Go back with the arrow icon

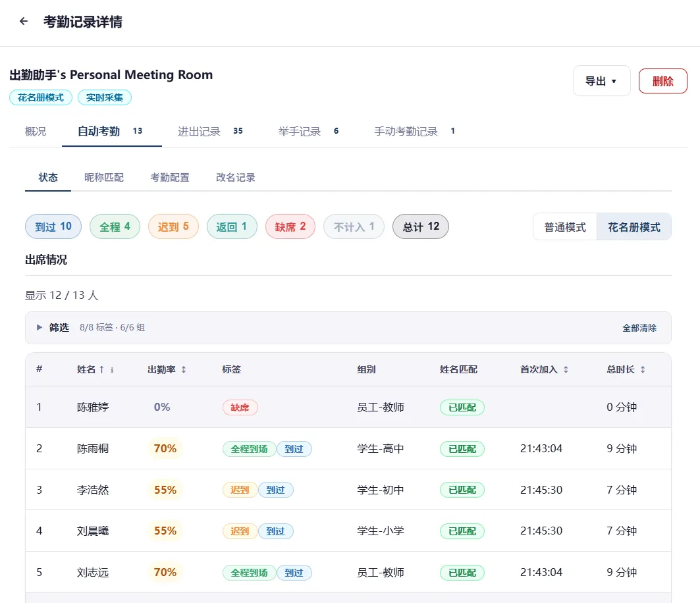click(x=24, y=21)
